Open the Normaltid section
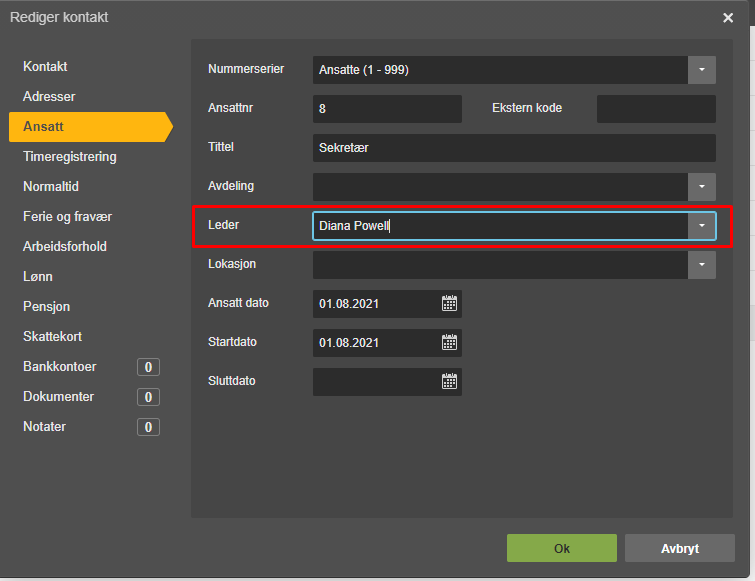755x581 pixels. tap(51, 187)
